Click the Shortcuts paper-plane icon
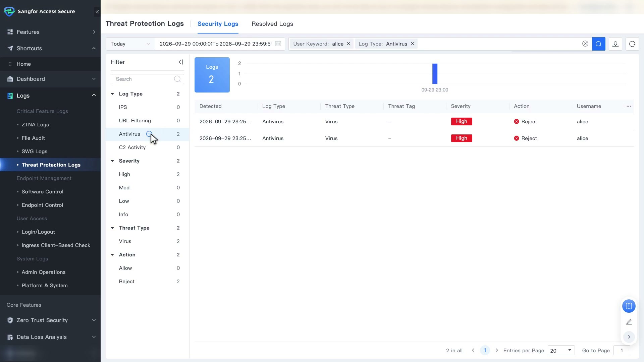 pos(10,48)
